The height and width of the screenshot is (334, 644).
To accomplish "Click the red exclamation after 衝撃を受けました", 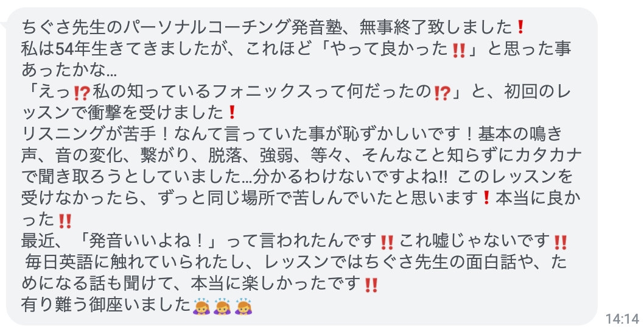I will click(x=231, y=113).
